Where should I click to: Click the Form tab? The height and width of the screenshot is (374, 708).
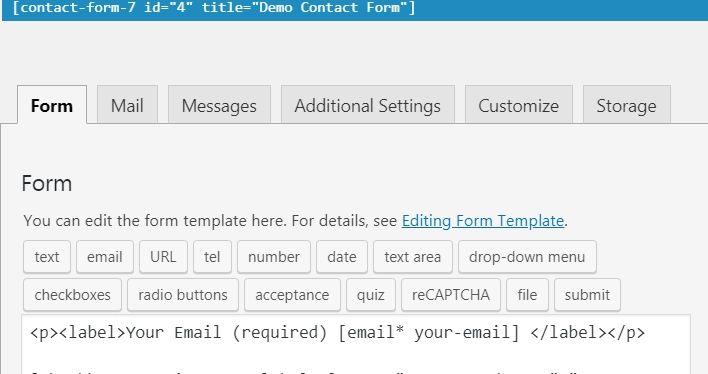click(52, 104)
